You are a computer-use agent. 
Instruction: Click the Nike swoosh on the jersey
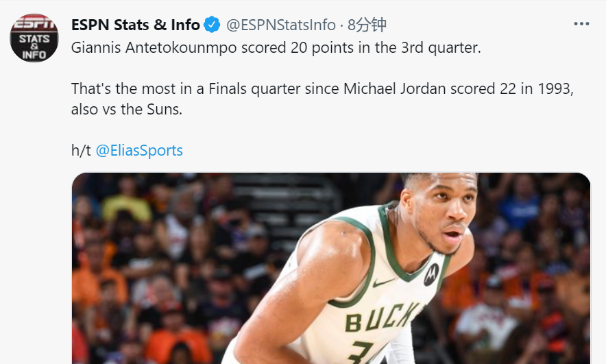tap(383, 282)
